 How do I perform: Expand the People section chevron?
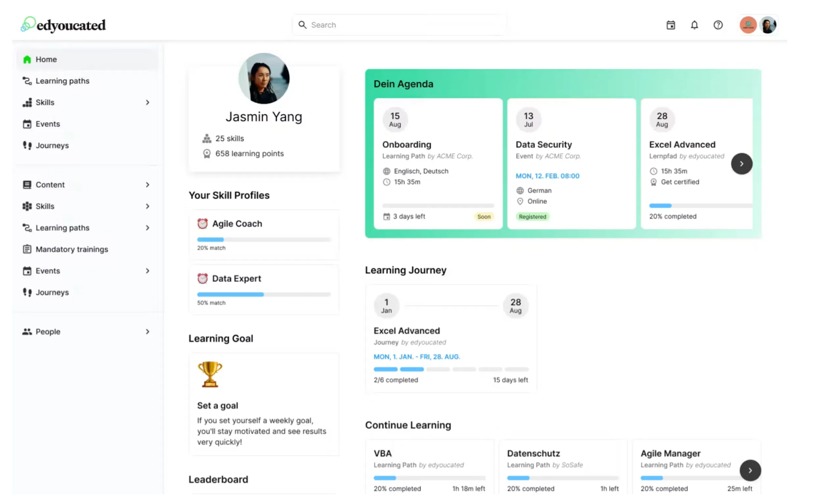pos(147,332)
